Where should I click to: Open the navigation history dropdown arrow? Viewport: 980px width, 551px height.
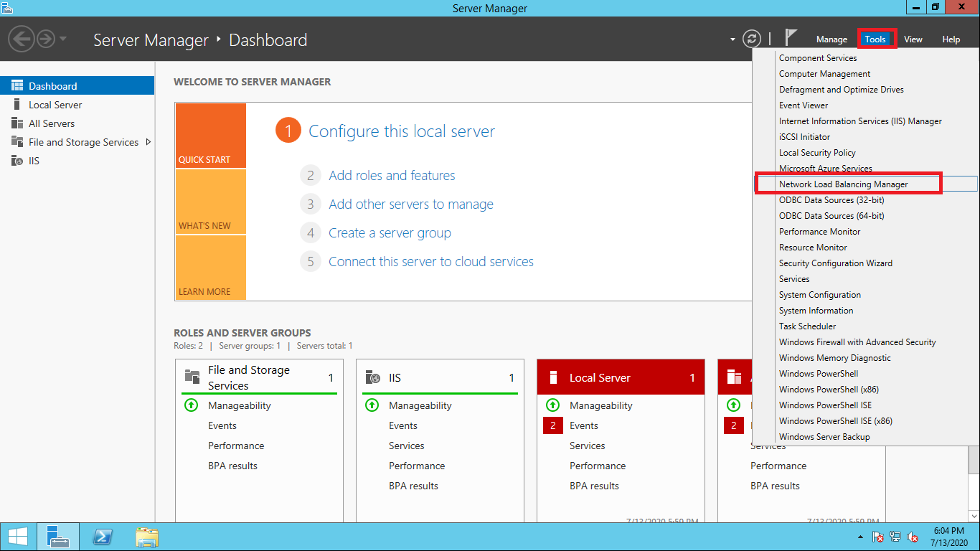click(63, 39)
